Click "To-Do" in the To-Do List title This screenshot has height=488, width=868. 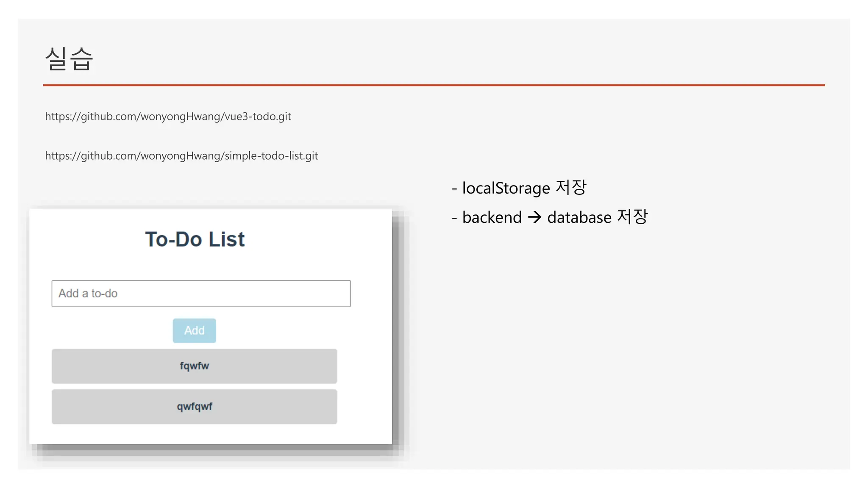click(x=173, y=239)
